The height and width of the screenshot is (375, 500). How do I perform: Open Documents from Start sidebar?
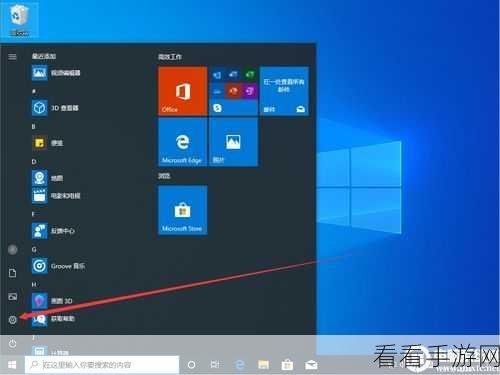pyautogui.click(x=12, y=273)
